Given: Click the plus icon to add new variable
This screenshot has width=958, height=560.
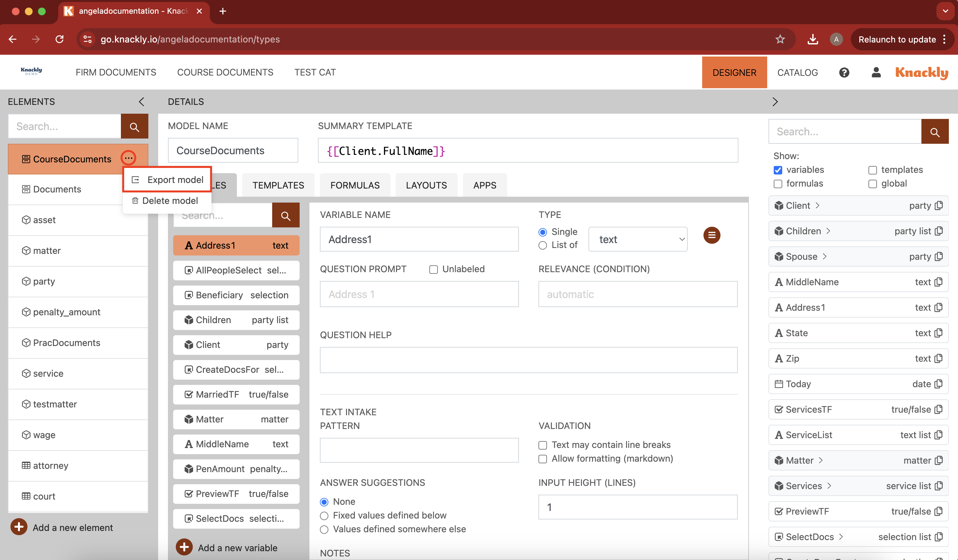Looking at the screenshot, I should tap(184, 547).
